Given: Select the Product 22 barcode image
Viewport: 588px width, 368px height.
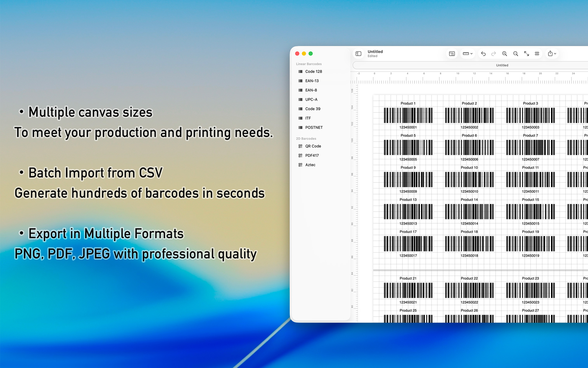Looking at the screenshot, I should click(x=469, y=290).
